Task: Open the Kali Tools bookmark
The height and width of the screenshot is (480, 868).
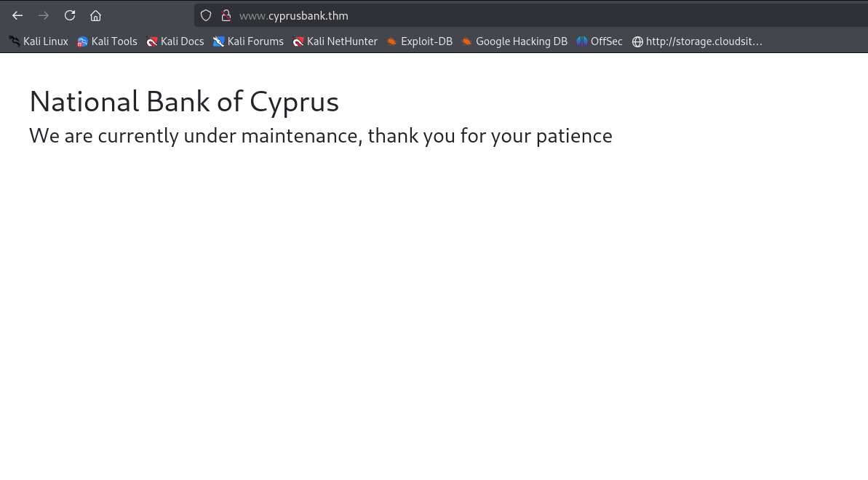Action: 107,41
